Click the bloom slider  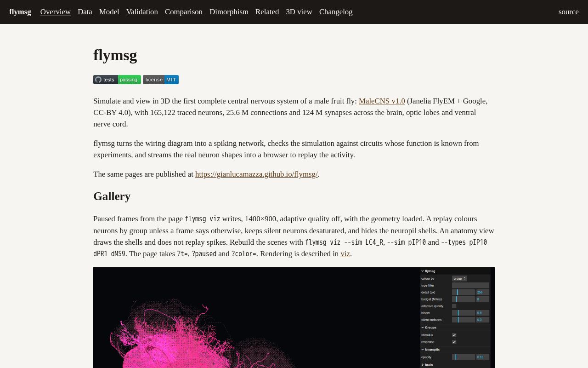[464, 313]
